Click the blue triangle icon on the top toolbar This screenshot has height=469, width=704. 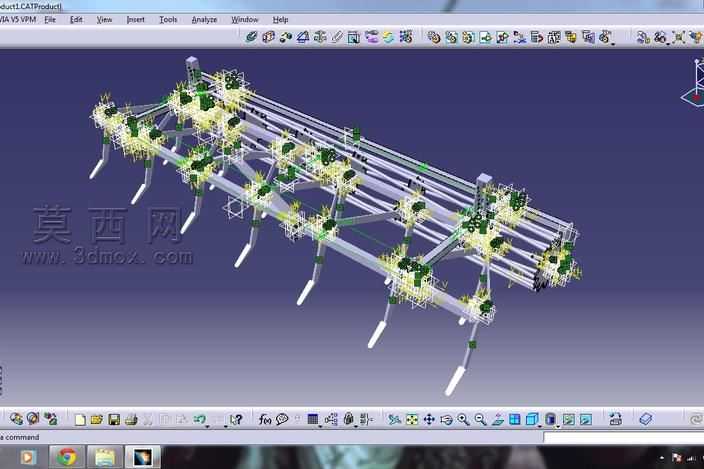pyautogui.click(x=303, y=37)
